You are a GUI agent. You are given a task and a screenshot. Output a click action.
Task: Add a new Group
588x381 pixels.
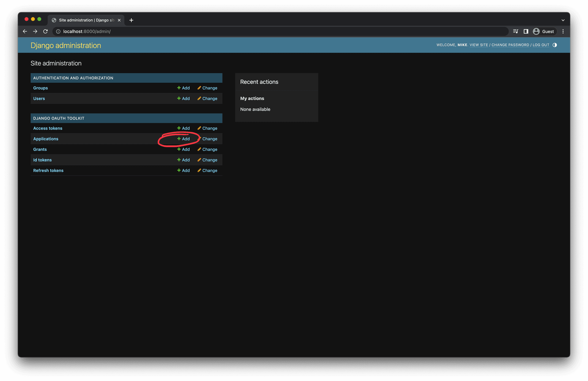[x=183, y=88]
